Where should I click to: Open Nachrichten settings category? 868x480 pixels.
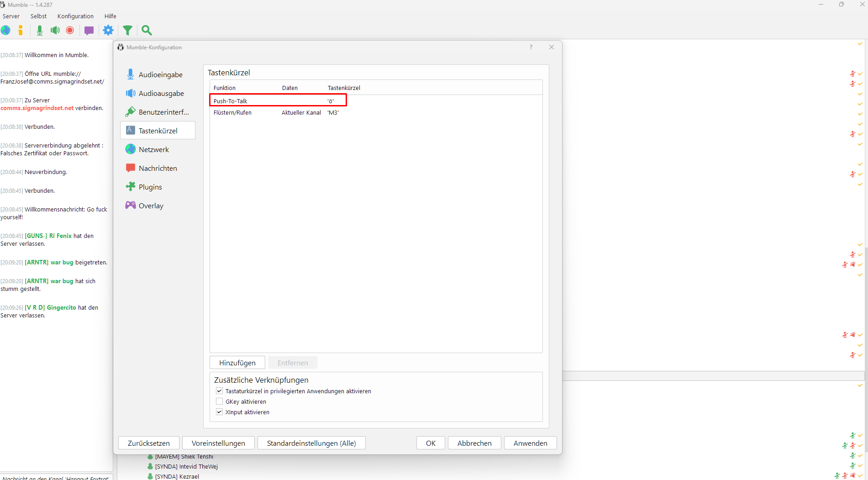[158, 168]
